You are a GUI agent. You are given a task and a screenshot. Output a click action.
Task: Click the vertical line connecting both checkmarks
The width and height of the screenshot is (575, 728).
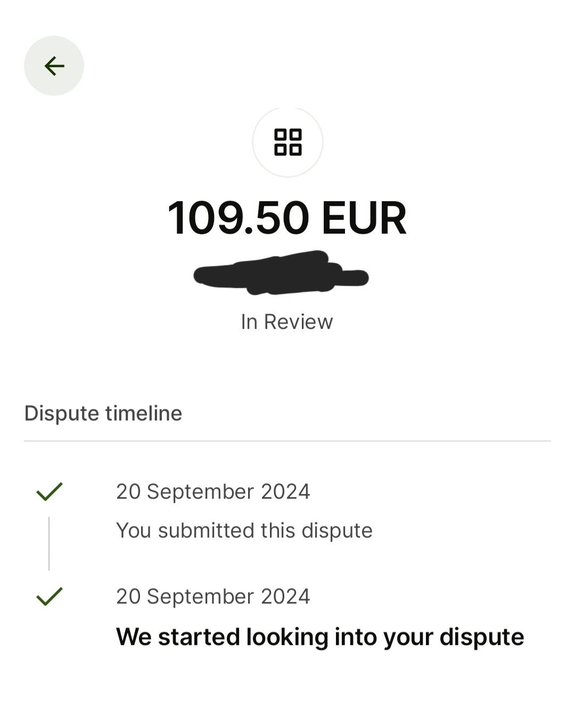[x=49, y=543]
